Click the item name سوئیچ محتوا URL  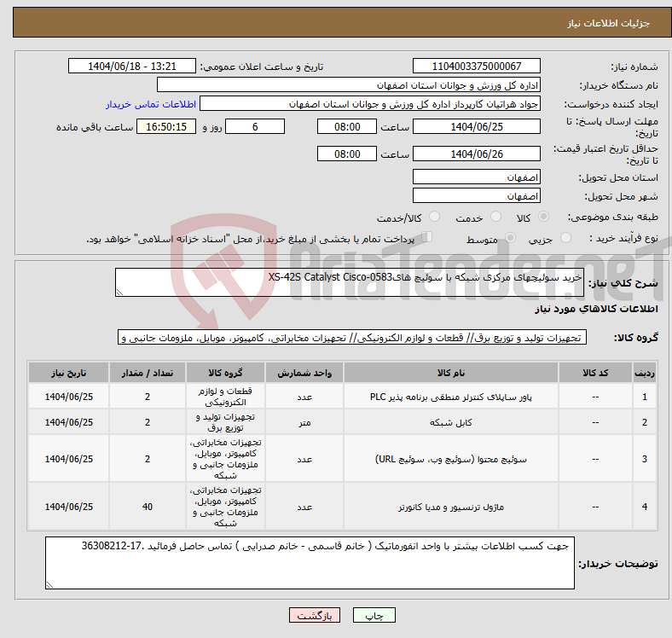(x=451, y=459)
